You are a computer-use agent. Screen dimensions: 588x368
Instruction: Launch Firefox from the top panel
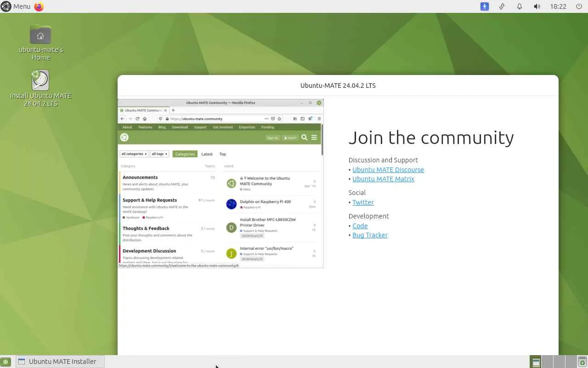(39, 6)
